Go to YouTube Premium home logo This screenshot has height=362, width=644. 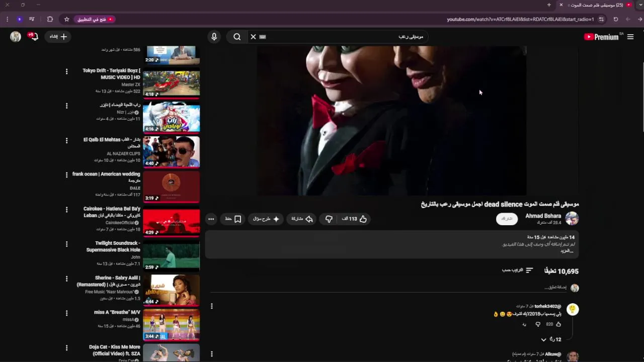pyautogui.click(x=601, y=37)
